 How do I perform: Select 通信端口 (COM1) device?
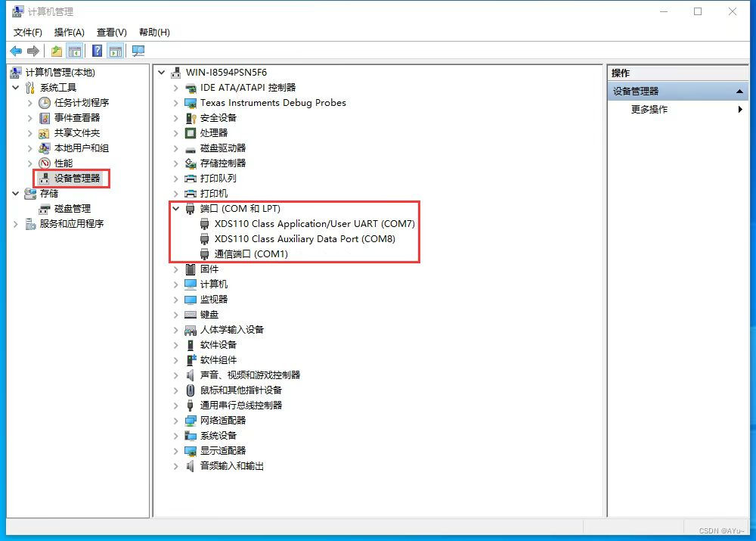[x=251, y=253]
